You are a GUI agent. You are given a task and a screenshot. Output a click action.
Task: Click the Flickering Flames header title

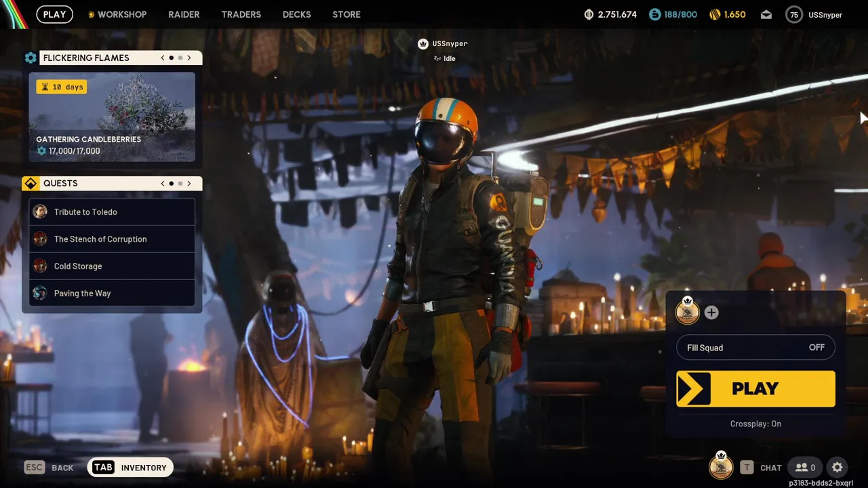tap(86, 58)
